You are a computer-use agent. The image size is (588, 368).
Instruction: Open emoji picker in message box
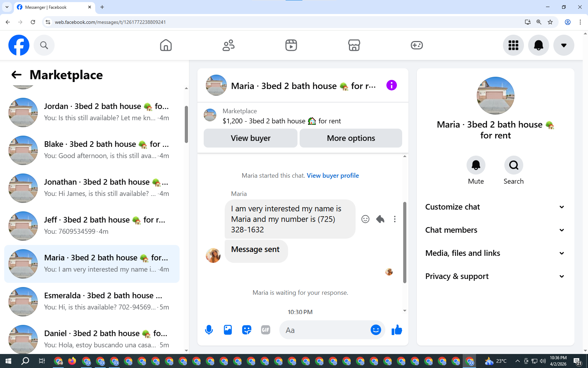pyautogui.click(x=376, y=330)
